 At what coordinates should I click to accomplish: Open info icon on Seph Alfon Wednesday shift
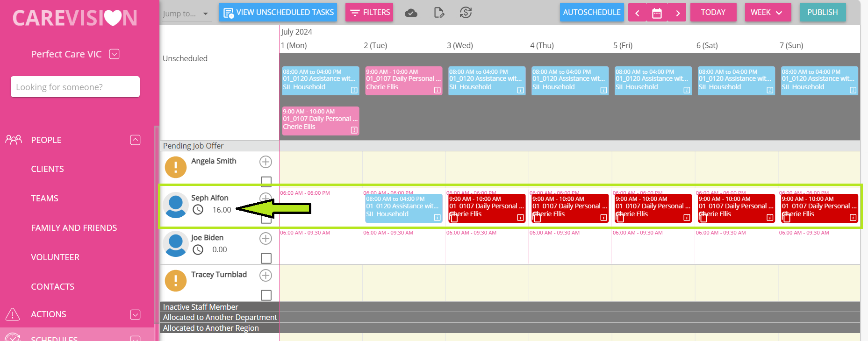pos(521,217)
